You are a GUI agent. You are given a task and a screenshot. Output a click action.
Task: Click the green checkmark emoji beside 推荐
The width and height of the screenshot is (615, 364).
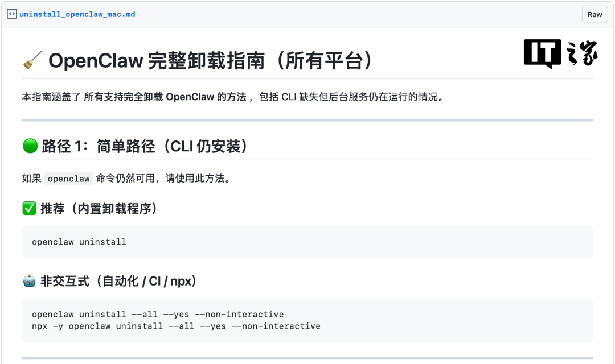(x=29, y=209)
